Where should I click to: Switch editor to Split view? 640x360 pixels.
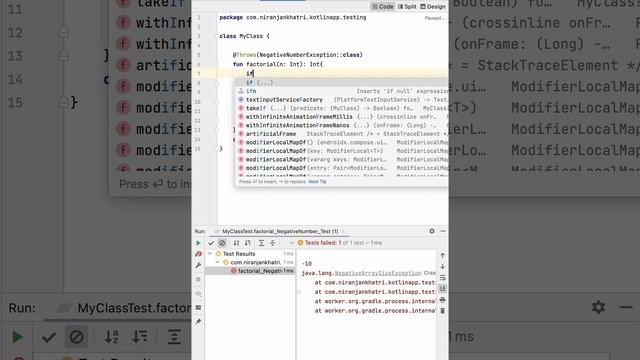tap(407, 7)
